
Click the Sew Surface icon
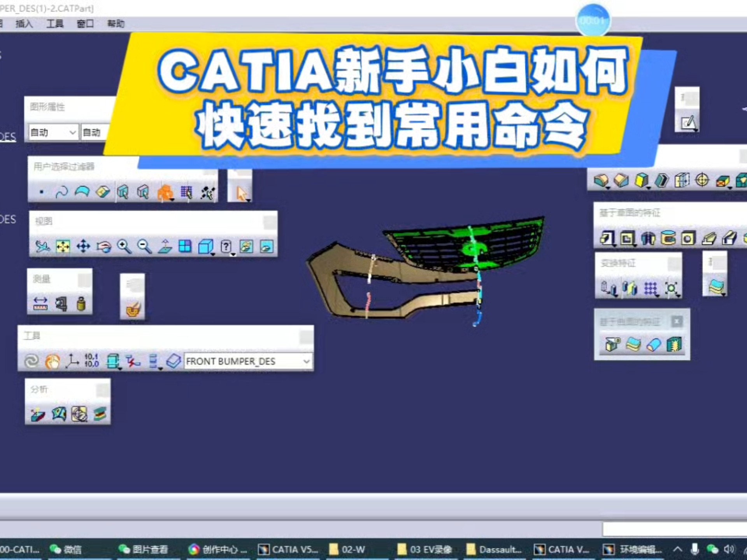click(674, 345)
